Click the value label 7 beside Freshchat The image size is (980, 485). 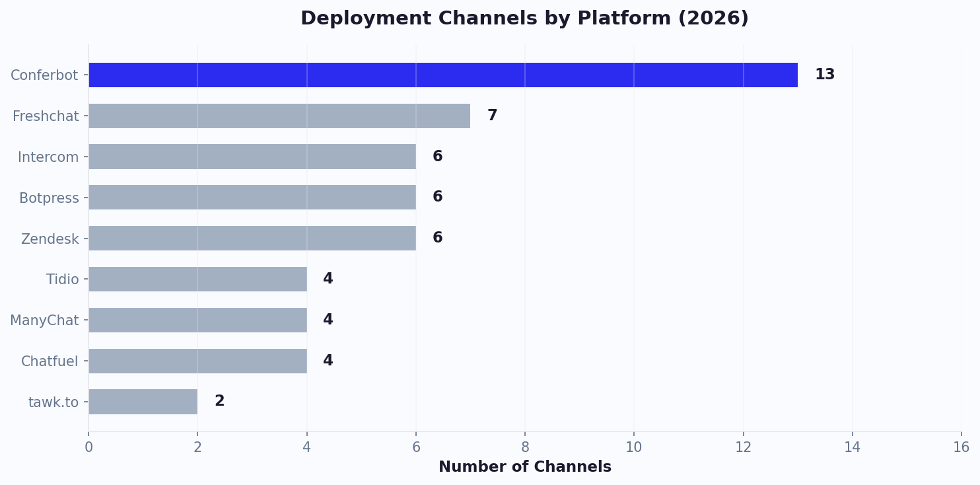tap(491, 115)
